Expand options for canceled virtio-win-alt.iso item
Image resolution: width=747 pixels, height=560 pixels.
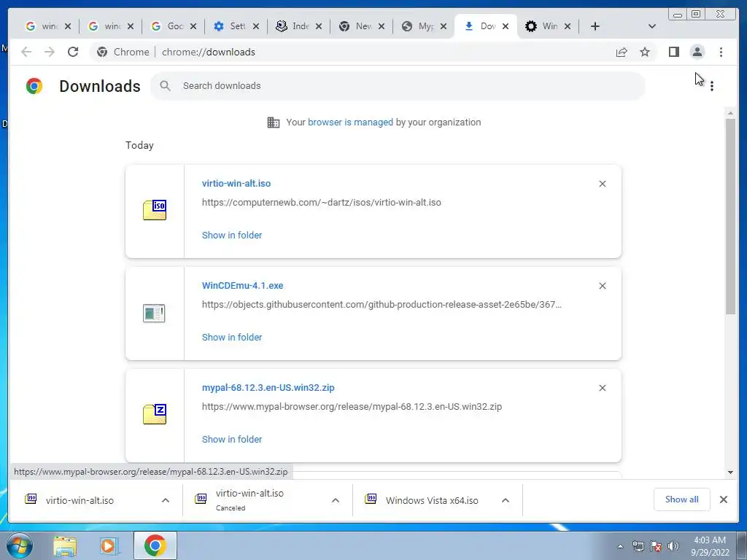click(336, 500)
